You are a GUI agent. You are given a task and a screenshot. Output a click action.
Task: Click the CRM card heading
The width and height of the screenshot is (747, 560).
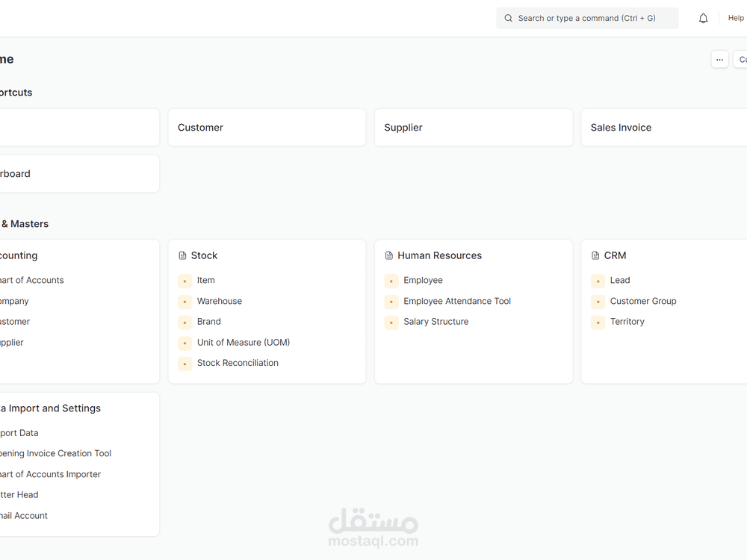615,255
